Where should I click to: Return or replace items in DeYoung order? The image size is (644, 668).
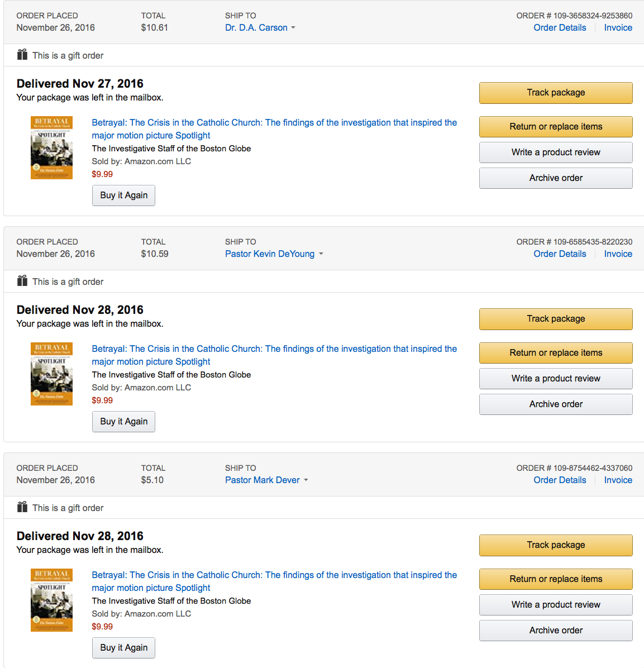click(556, 353)
